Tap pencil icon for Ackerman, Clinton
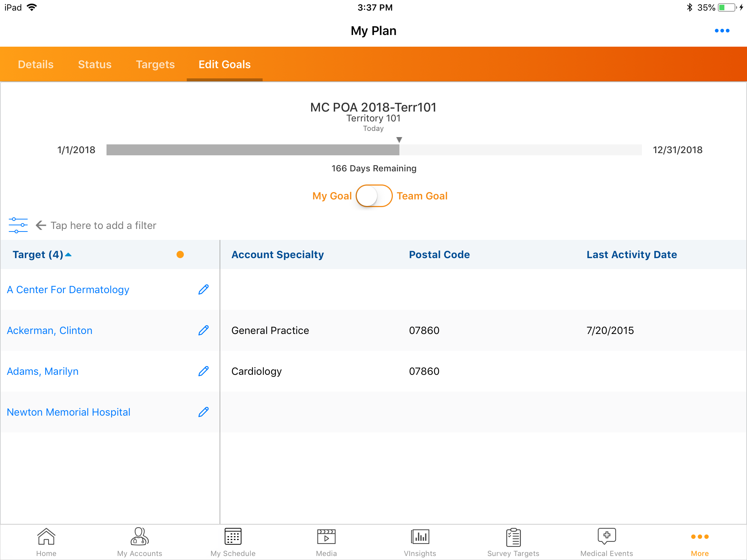Screen dimensions: 747x560 203,330
